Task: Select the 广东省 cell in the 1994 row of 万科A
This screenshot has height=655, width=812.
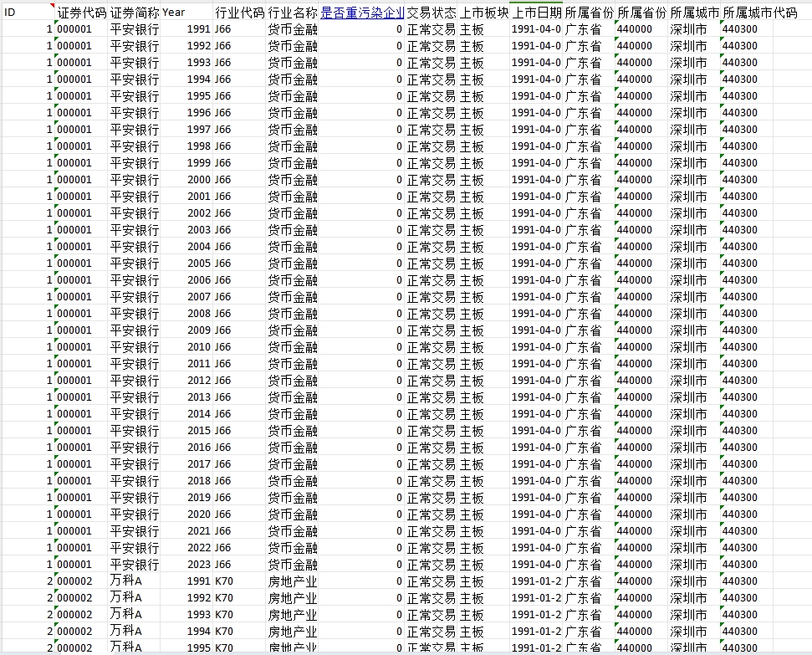Action: [589, 632]
